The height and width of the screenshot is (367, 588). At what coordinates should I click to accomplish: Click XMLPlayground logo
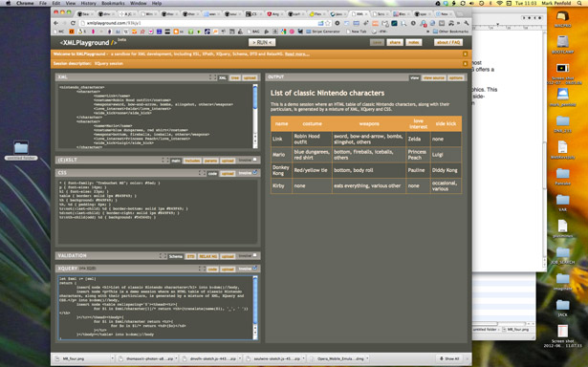click(88, 43)
